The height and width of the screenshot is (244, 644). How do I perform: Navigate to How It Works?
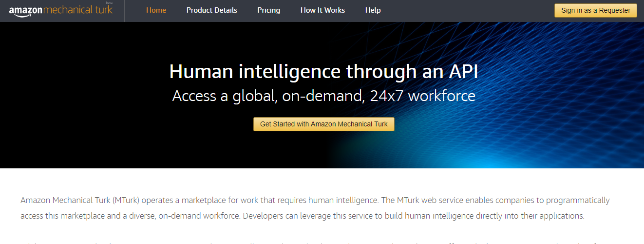pos(322,10)
